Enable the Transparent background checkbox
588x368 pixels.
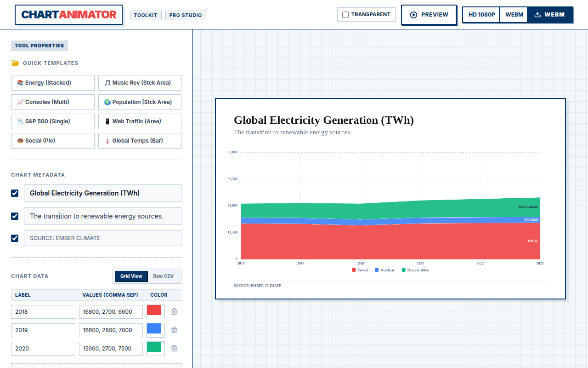(345, 15)
